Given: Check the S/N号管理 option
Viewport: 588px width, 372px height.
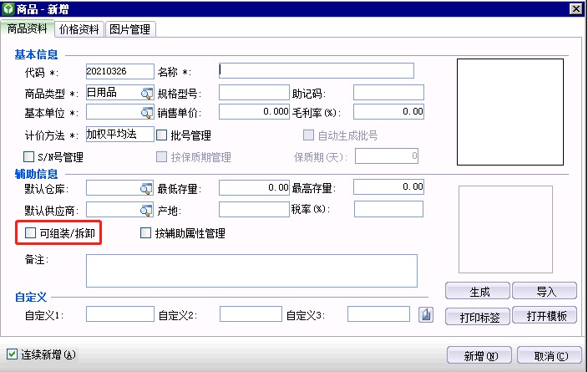Looking at the screenshot, I should (30, 156).
